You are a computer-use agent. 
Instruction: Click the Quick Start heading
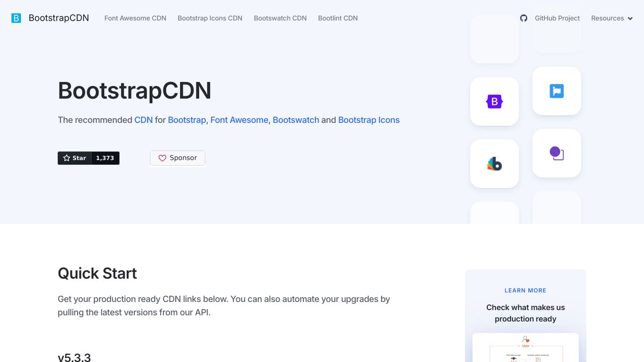coord(97,273)
